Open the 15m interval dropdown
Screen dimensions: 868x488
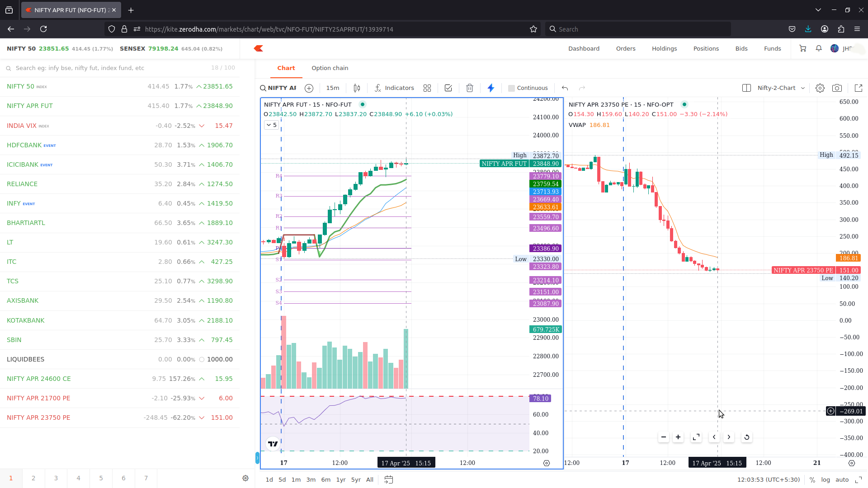(333, 88)
